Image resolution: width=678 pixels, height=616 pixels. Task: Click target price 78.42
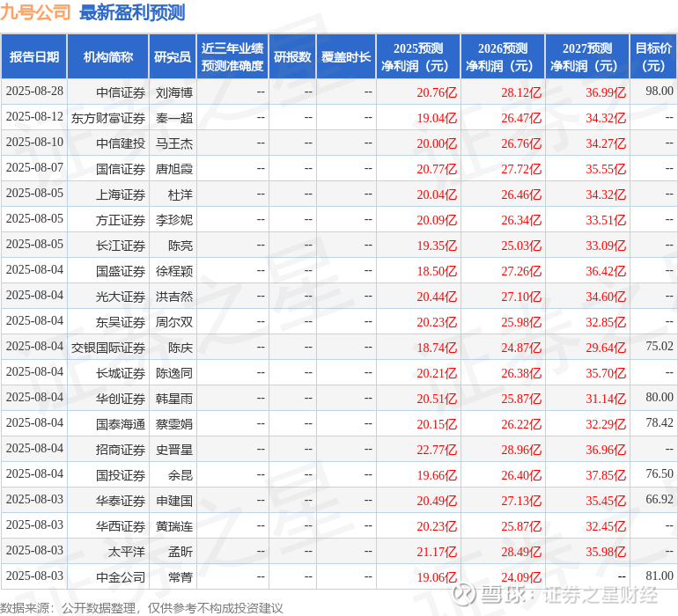[660, 422]
